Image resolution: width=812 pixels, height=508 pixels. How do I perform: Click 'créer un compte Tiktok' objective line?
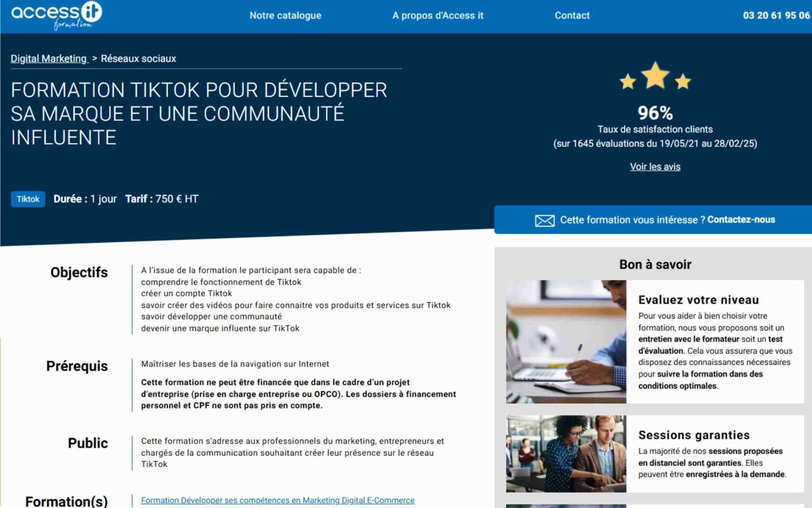pyautogui.click(x=186, y=294)
